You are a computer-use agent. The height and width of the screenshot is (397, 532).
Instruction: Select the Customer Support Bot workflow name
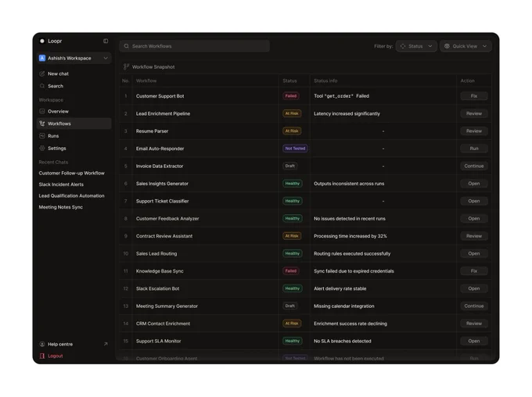[x=160, y=96]
